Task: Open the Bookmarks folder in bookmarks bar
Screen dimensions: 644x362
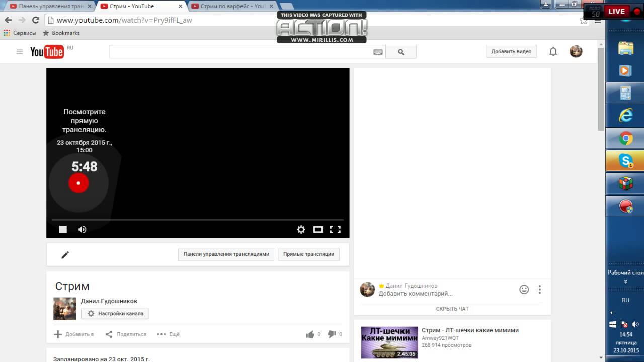Action: pos(61,33)
